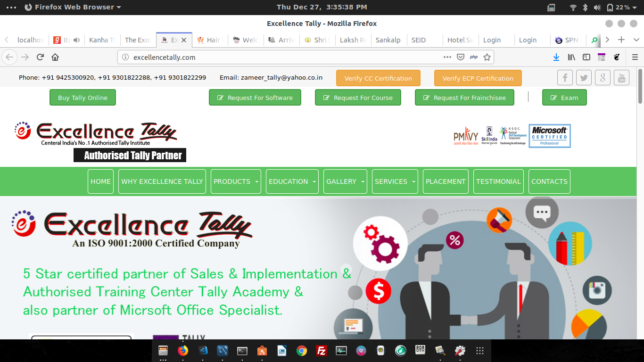Viewport: 644px width, 362px height.
Task: Click Verify ECP Certification button
Action: pos(478,78)
